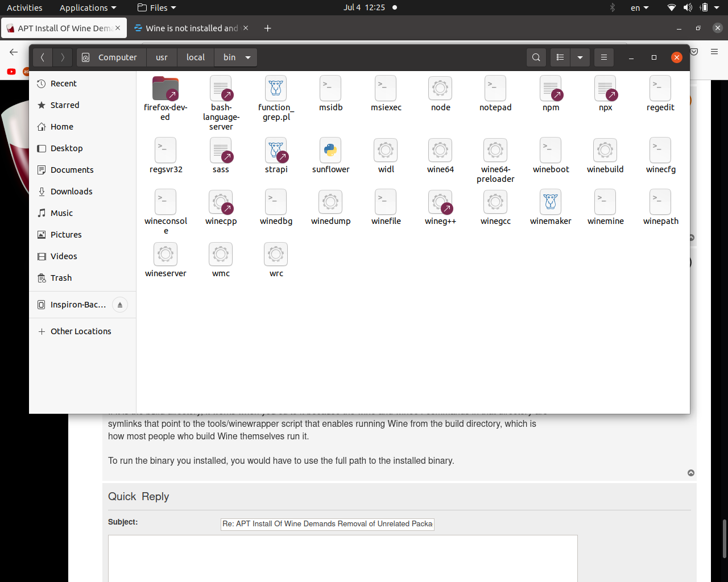The image size is (728, 582).
Task: Expand the bin path dropdown arrow
Action: 248,57
